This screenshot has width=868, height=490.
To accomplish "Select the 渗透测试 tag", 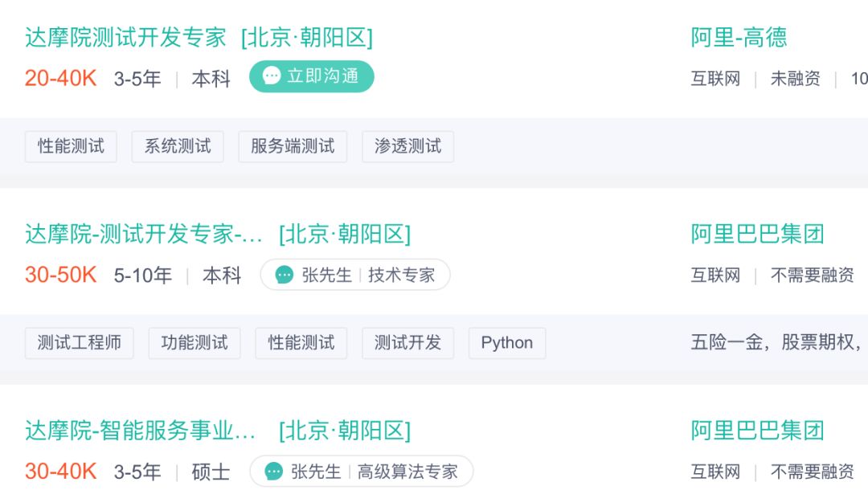I will tap(407, 146).
